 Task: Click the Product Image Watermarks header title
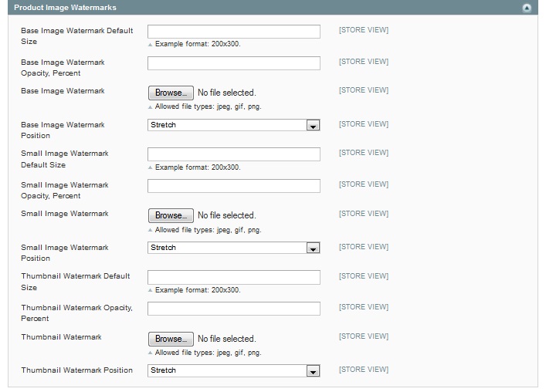(x=65, y=8)
